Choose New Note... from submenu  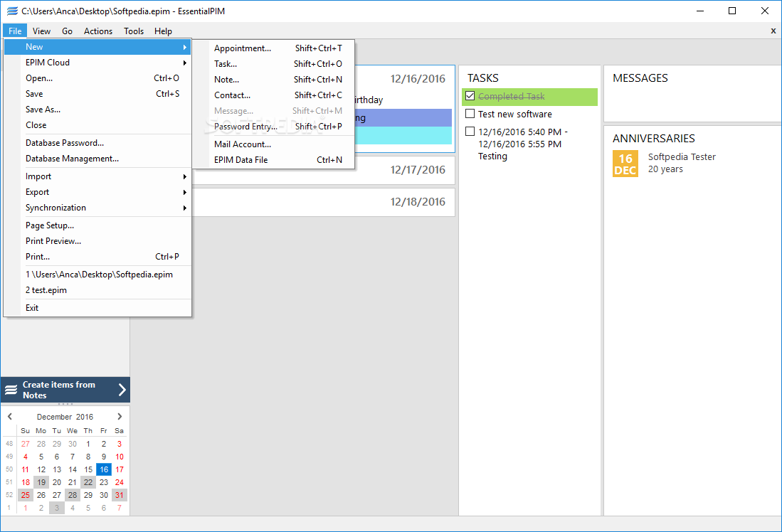coord(274,79)
